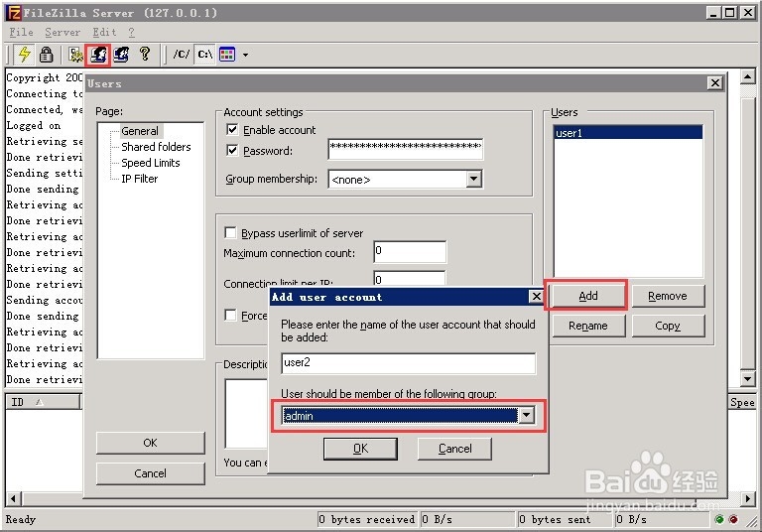Open the Server menu

pyautogui.click(x=63, y=32)
